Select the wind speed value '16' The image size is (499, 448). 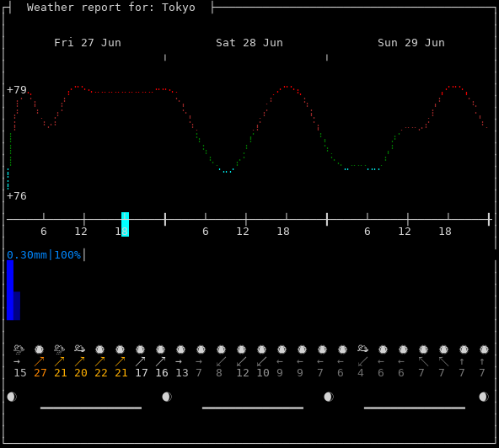[x=162, y=373]
